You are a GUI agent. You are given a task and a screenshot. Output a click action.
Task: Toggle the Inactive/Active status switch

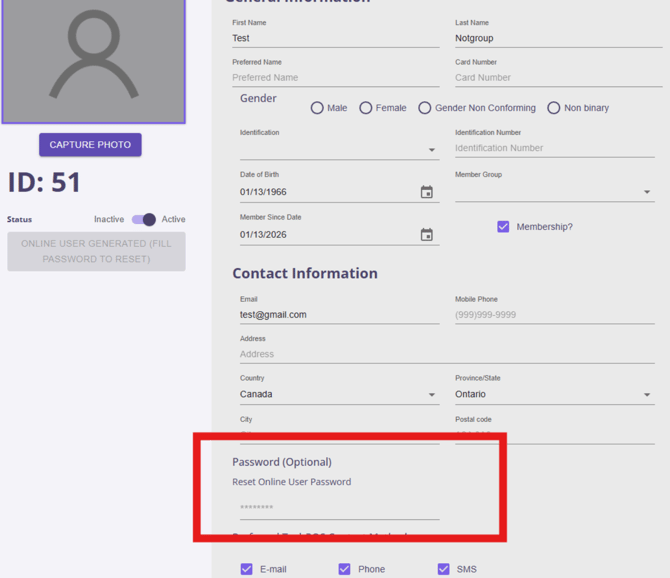pos(145,219)
